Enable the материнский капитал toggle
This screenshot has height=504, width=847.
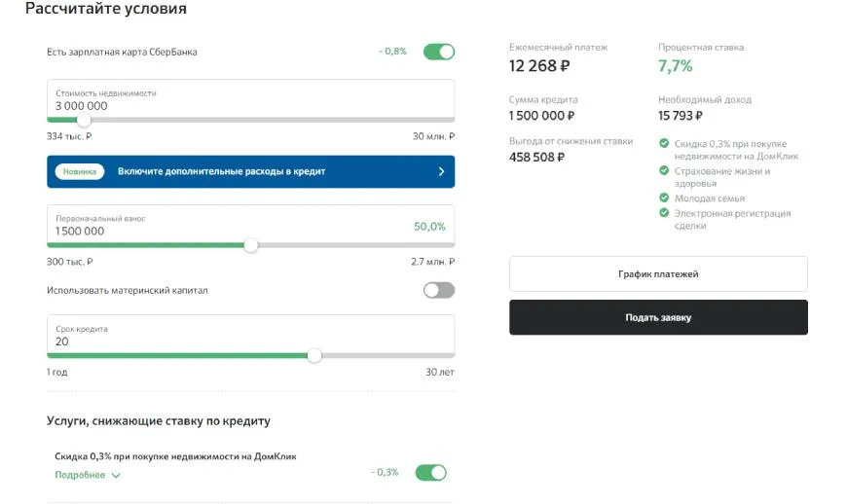(439, 290)
